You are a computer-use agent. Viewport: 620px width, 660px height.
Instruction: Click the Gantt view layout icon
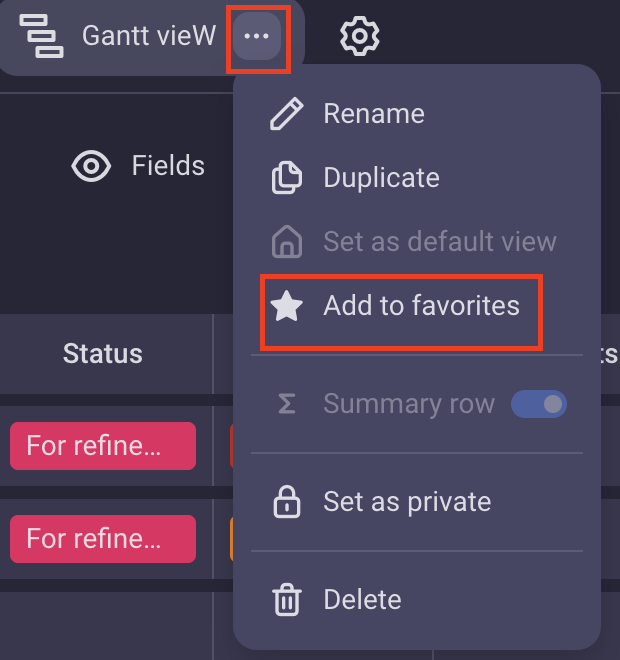click(x=41, y=36)
